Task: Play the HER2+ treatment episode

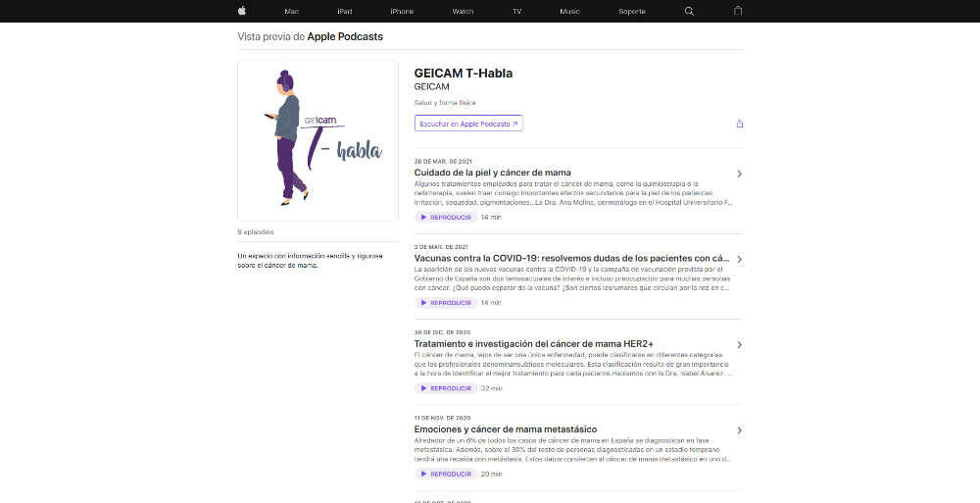Action: click(x=446, y=388)
